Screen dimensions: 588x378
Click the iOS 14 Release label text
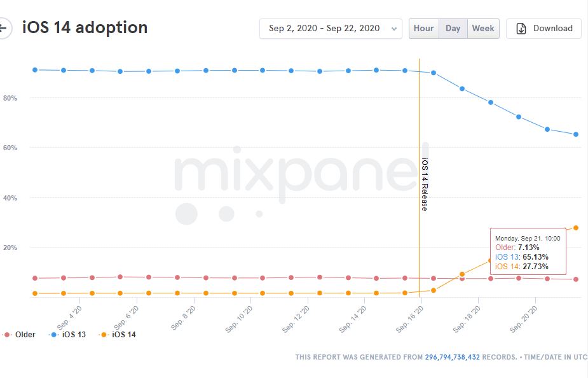click(425, 185)
